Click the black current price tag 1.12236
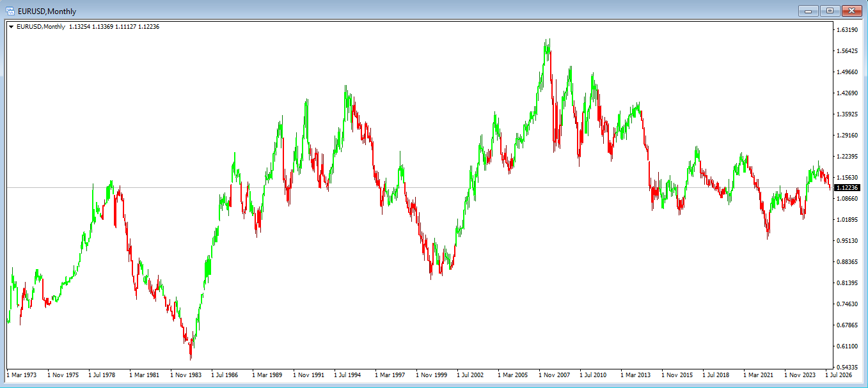868x388 pixels. [x=848, y=187]
